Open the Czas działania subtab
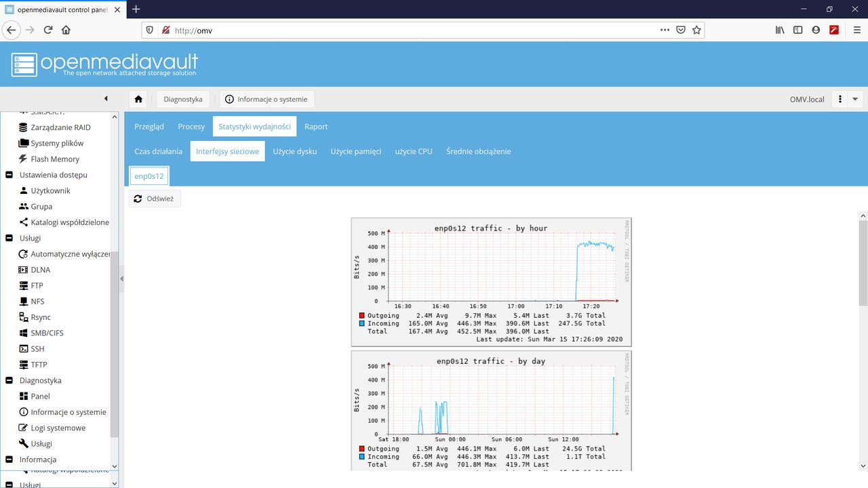Screen dimensions: 868x488 coord(159,151)
